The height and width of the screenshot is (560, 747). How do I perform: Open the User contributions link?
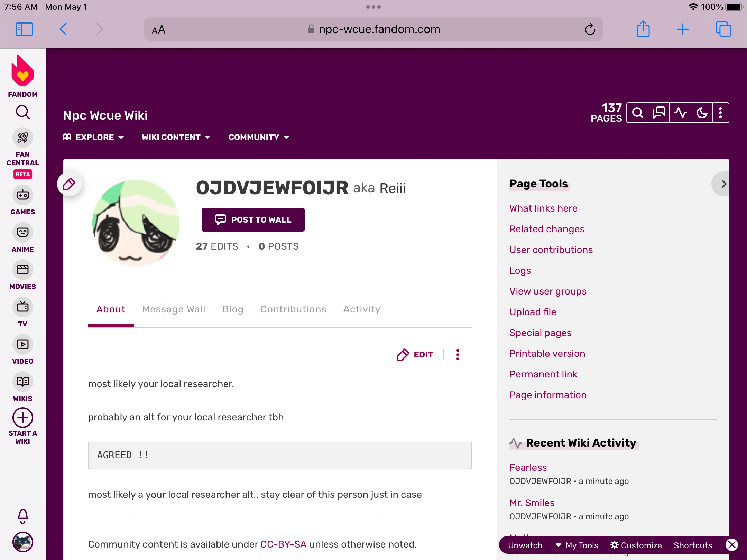point(551,250)
